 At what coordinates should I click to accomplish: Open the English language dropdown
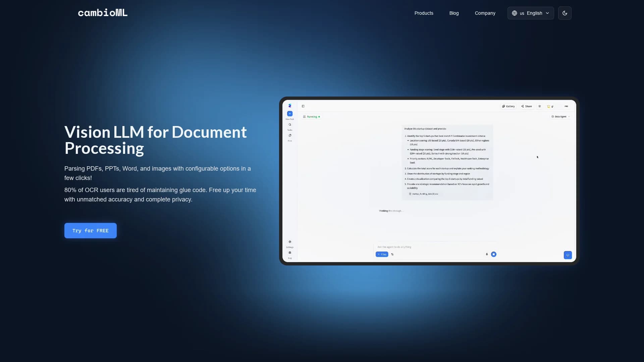530,13
